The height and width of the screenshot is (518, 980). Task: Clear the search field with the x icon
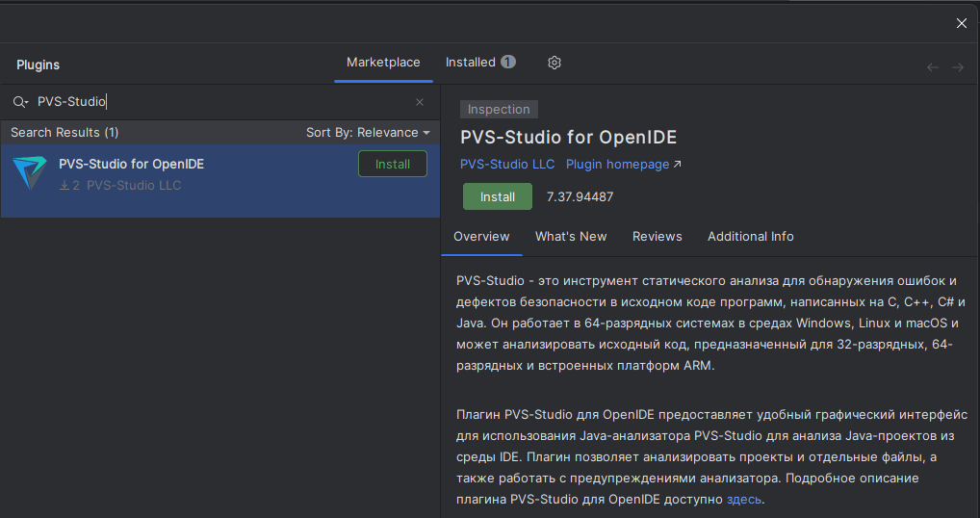[420, 102]
